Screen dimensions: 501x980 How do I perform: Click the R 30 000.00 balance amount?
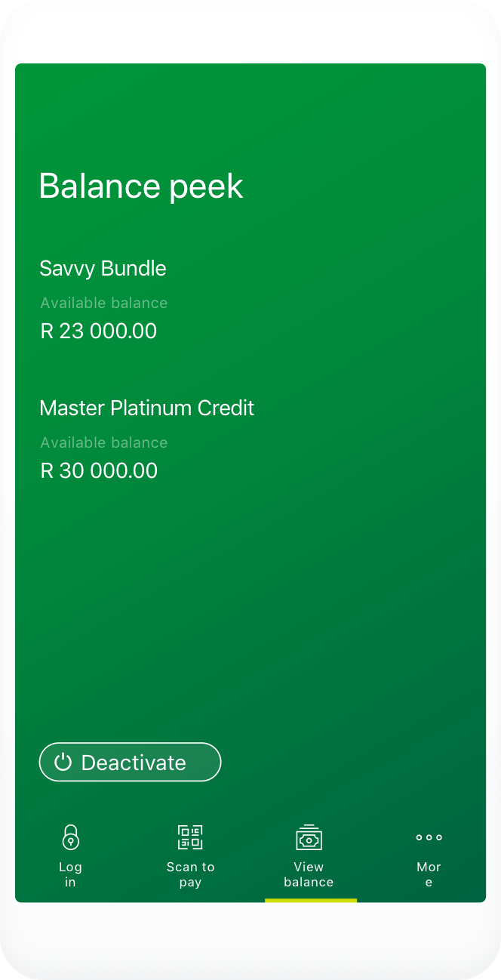(x=99, y=471)
